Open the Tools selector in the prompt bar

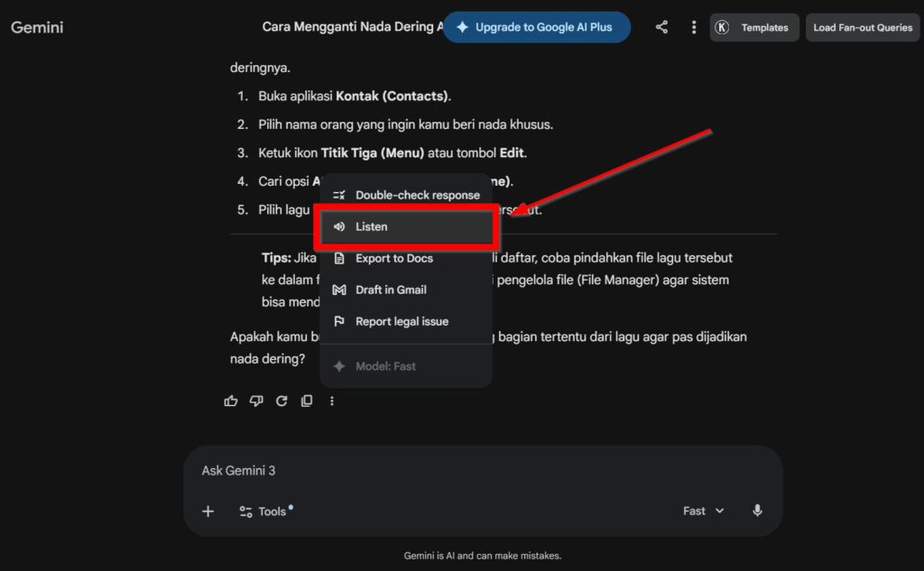click(265, 511)
